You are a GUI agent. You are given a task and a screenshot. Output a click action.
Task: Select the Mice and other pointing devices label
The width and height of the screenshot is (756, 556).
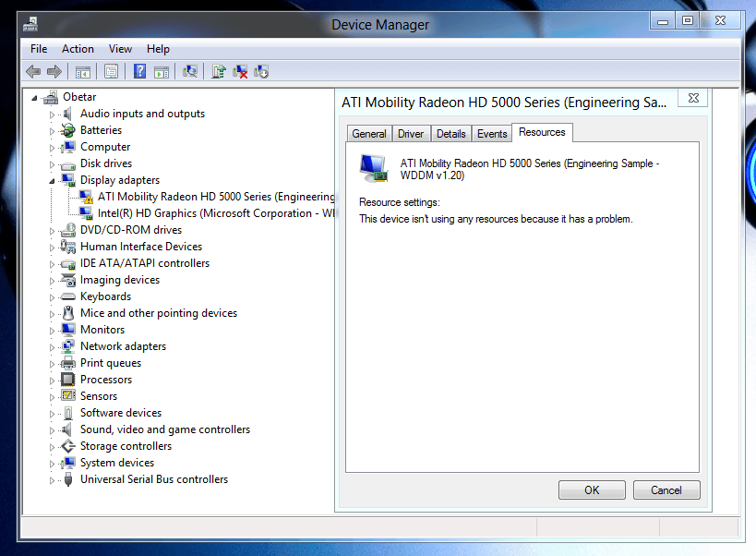coord(159,313)
